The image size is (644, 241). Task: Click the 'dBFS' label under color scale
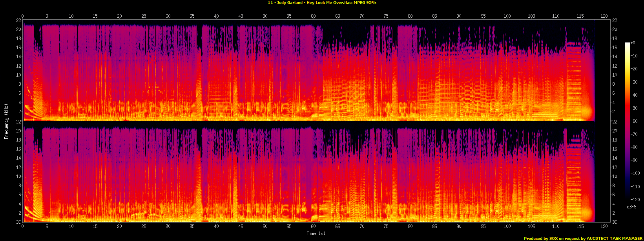pyautogui.click(x=631, y=207)
